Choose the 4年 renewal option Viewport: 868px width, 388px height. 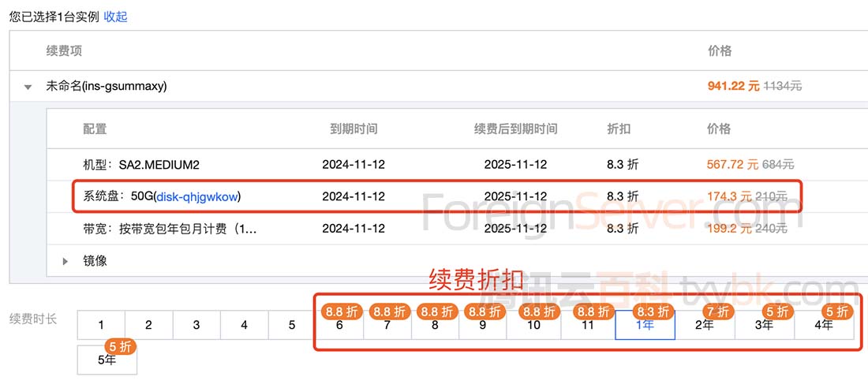pos(824,325)
